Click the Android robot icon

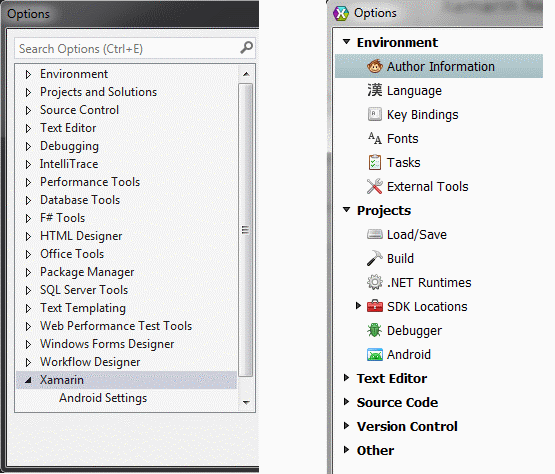[x=374, y=354]
